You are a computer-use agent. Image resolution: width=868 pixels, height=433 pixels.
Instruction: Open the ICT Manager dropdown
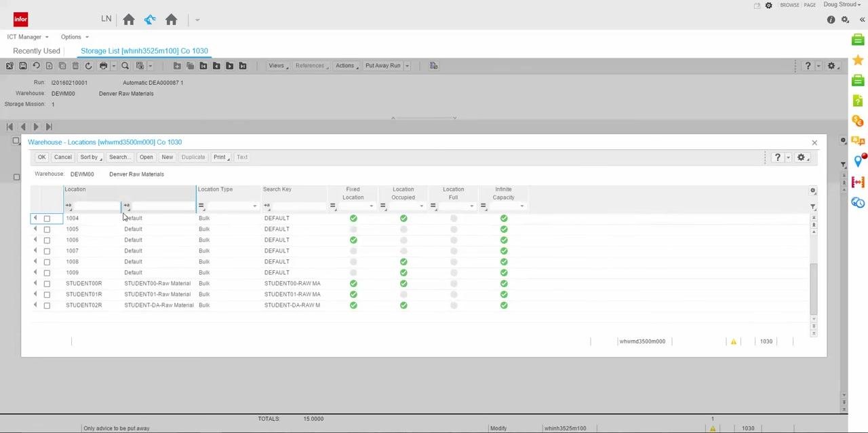(28, 37)
